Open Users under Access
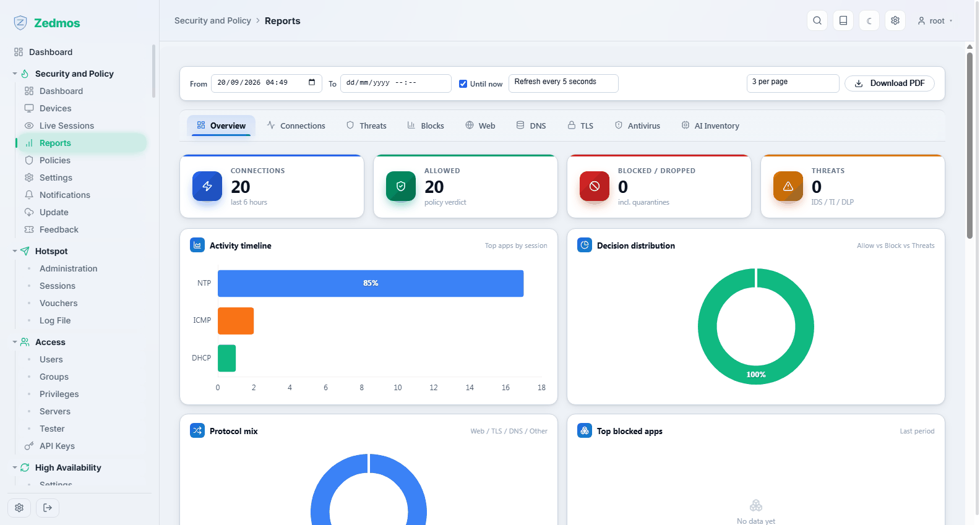The height and width of the screenshot is (525, 980). pyautogui.click(x=51, y=359)
